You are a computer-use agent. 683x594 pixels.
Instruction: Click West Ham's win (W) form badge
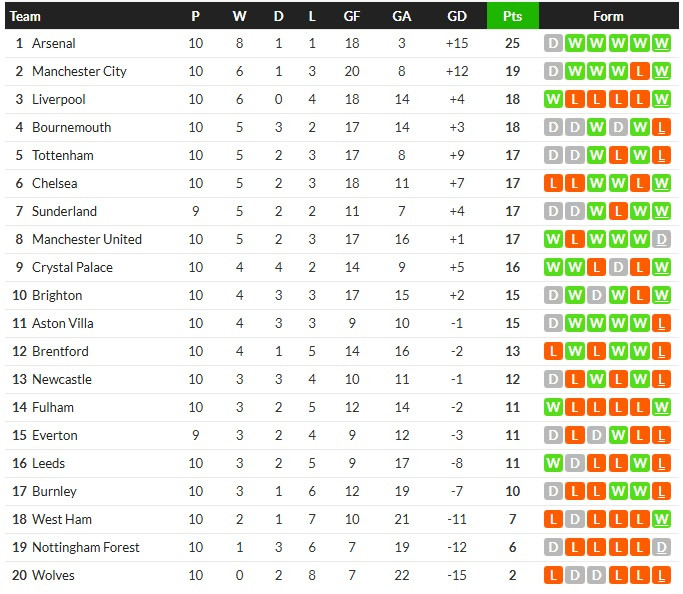(x=662, y=520)
